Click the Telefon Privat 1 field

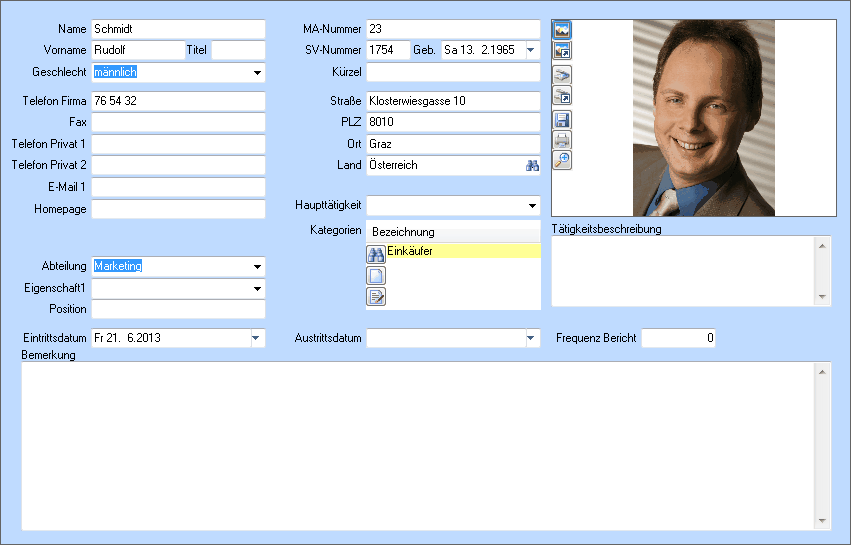pyautogui.click(x=178, y=144)
